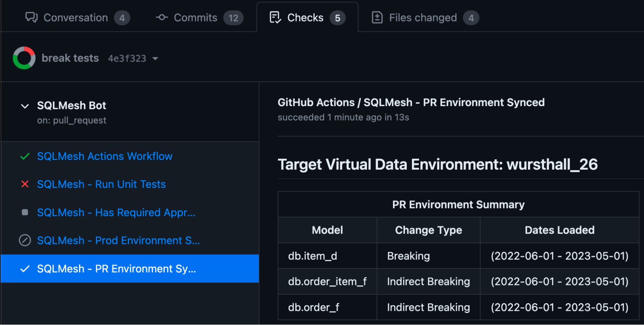This screenshot has width=644, height=325.
Task: Click Indirect Breaking cell for db.order_item_f
Action: pos(428,281)
